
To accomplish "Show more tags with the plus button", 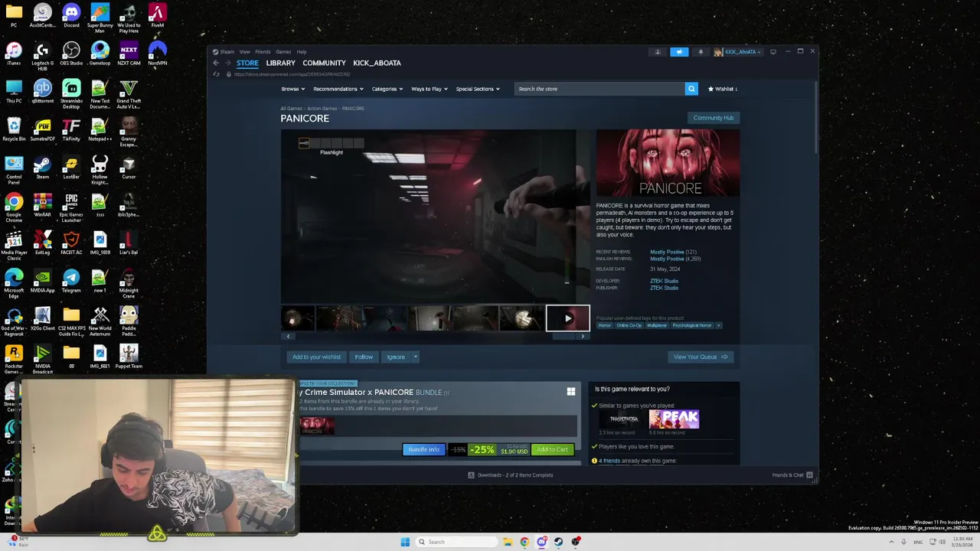I will point(718,325).
